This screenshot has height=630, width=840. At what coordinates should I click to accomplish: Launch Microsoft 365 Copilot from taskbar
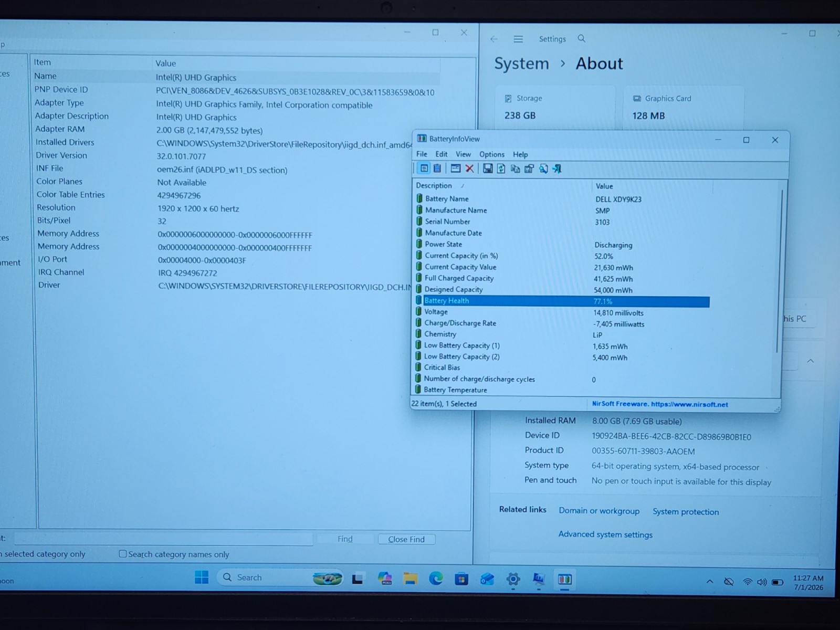coord(385,579)
